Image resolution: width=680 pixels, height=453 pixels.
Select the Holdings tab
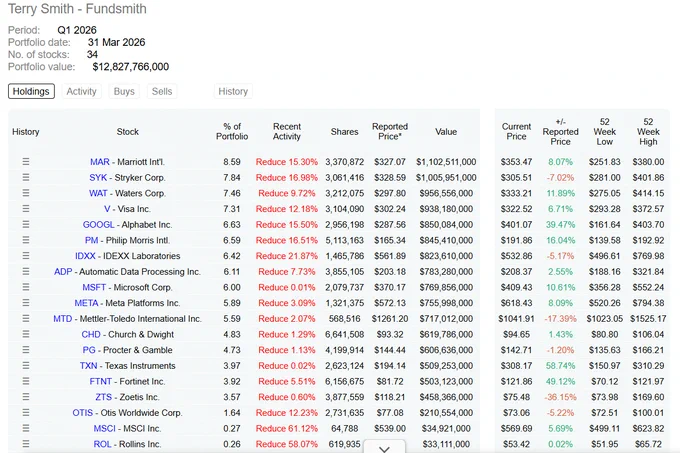(x=31, y=91)
